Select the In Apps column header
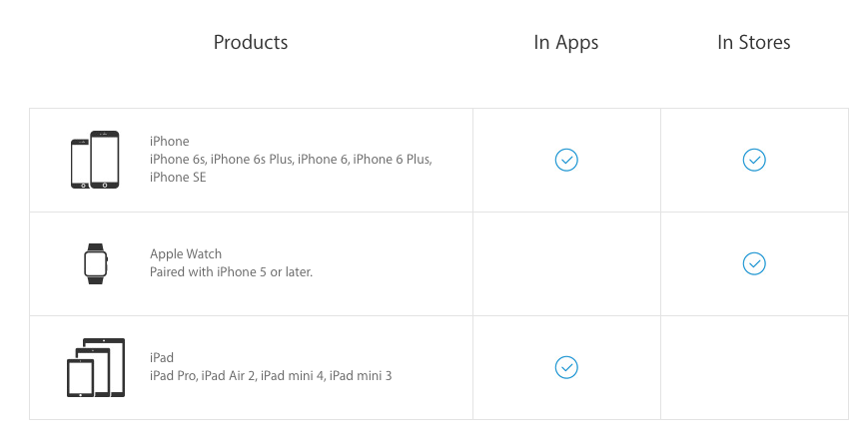Image resolution: width=868 pixels, height=435 pixels. [566, 42]
